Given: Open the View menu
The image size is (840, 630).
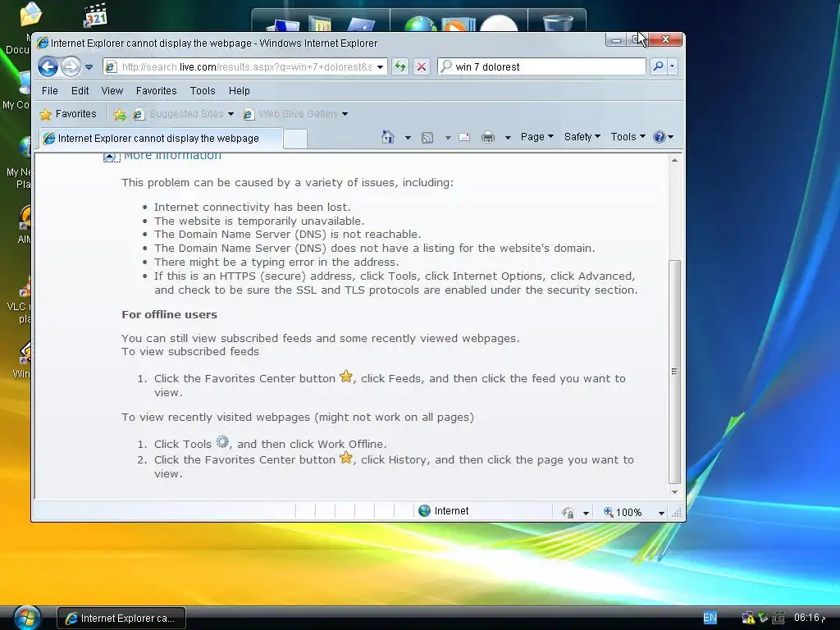Looking at the screenshot, I should coord(112,90).
